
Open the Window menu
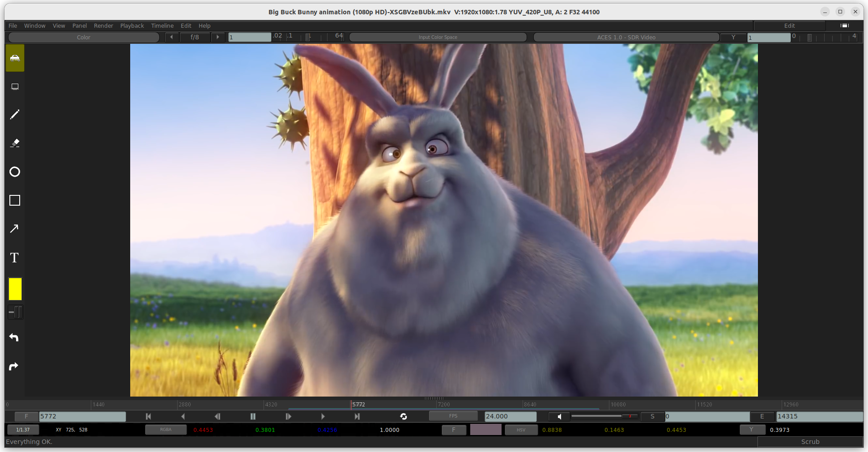[x=34, y=25]
